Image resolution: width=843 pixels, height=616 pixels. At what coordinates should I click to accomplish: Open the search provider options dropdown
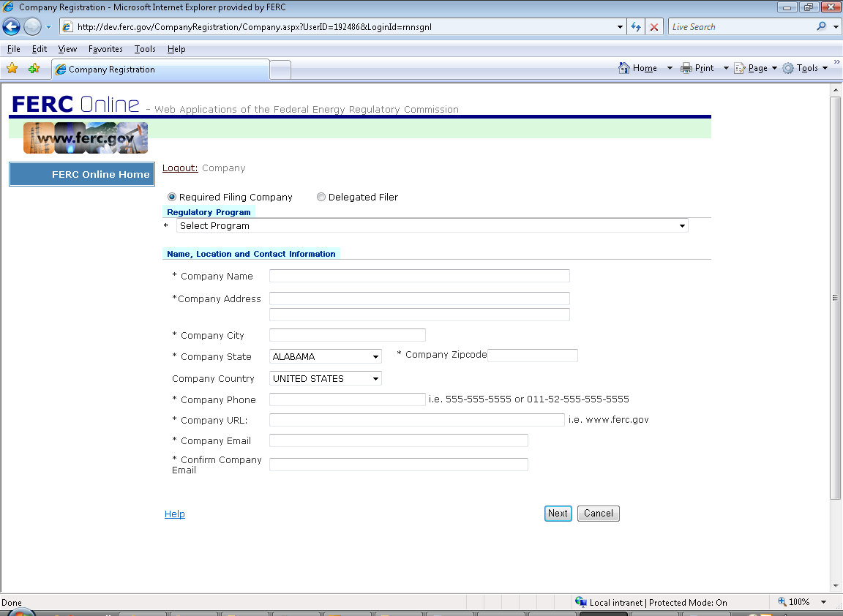point(836,27)
